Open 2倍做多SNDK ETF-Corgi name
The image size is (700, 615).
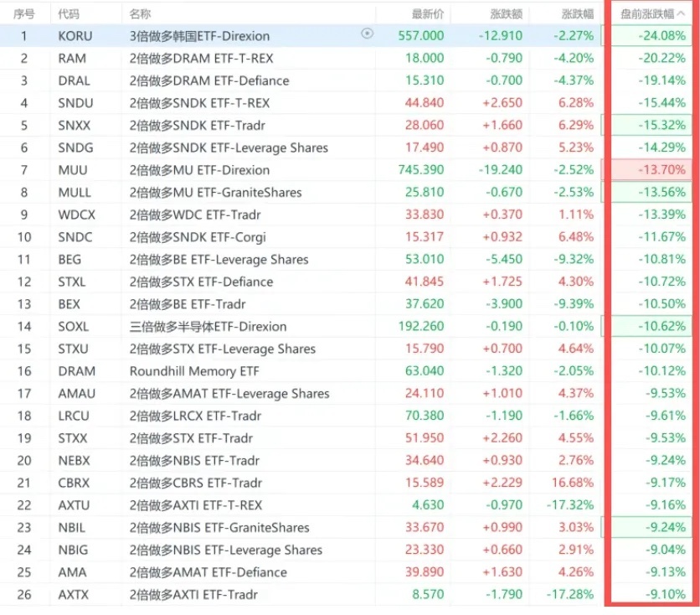[198, 237]
